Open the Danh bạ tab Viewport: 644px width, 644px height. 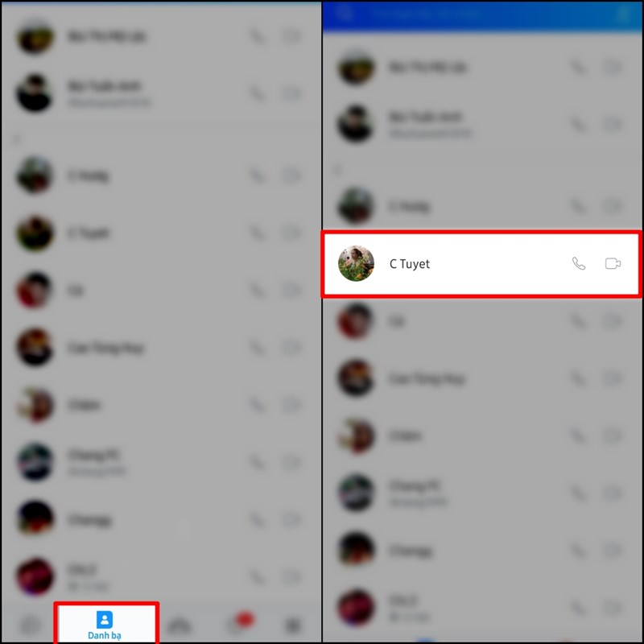(106, 623)
